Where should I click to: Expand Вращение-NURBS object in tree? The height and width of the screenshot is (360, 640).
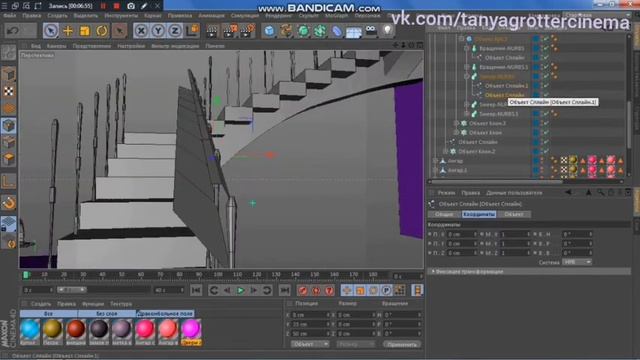coord(467,48)
